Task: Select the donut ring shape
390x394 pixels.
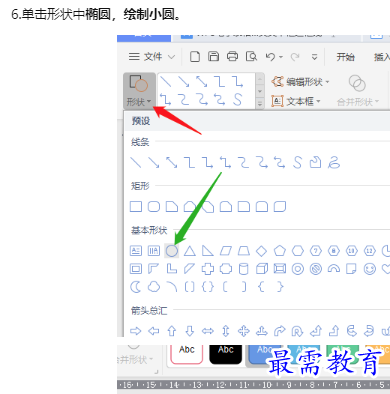Action: [x=298, y=269]
